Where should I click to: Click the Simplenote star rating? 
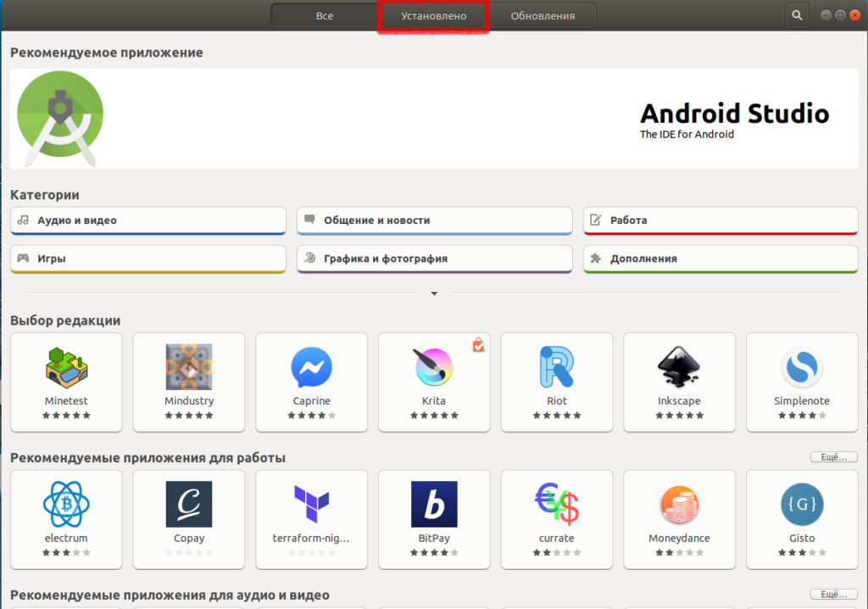(802, 415)
